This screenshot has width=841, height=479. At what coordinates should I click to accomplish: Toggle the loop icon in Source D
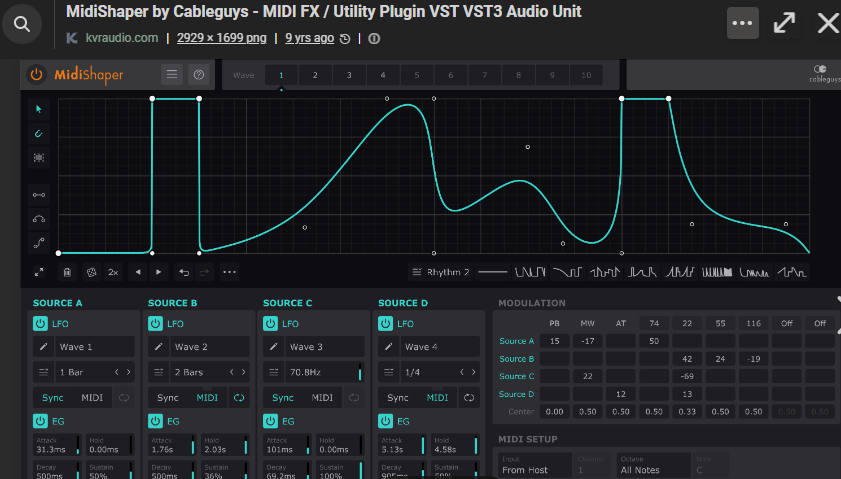point(469,397)
